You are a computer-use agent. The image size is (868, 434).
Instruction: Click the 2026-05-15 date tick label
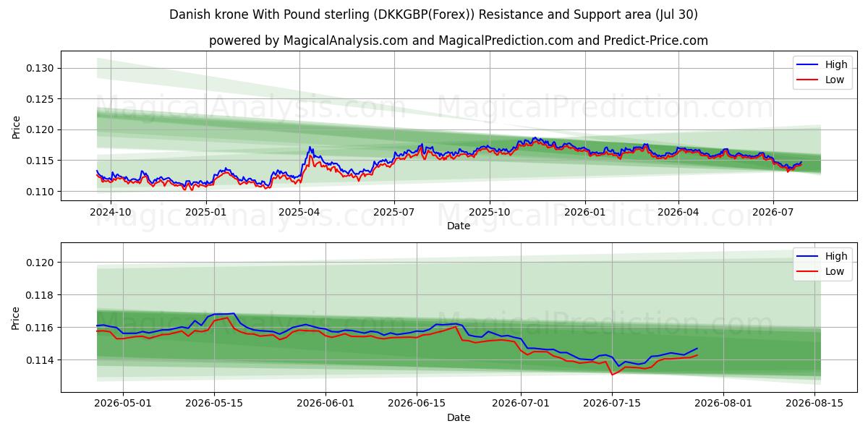[x=214, y=404]
